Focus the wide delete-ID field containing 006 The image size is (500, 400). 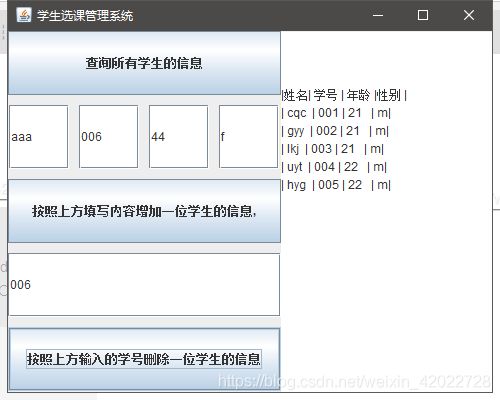coord(144,285)
